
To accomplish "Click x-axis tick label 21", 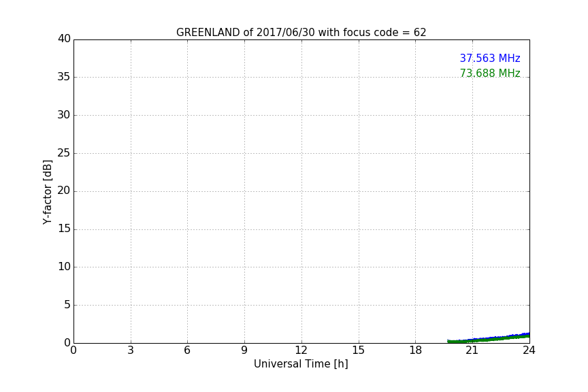I will [x=472, y=350].
